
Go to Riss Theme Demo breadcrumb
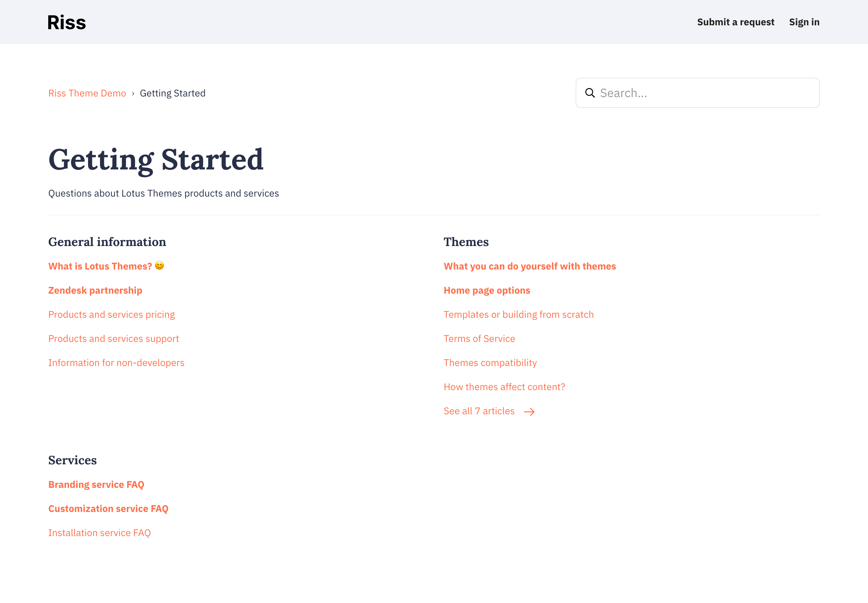[87, 93]
